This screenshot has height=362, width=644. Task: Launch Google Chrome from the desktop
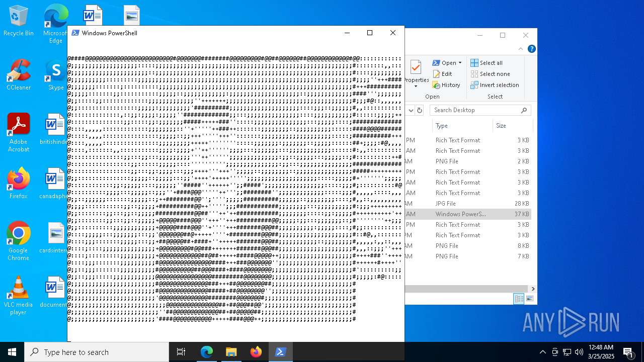[x=19, y=241]
